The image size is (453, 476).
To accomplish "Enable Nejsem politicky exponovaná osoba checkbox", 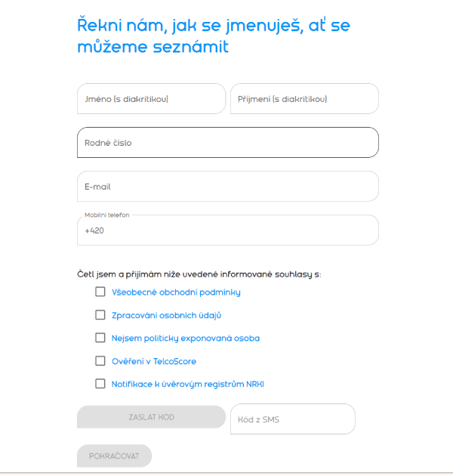I will click(x=100, y=338).
